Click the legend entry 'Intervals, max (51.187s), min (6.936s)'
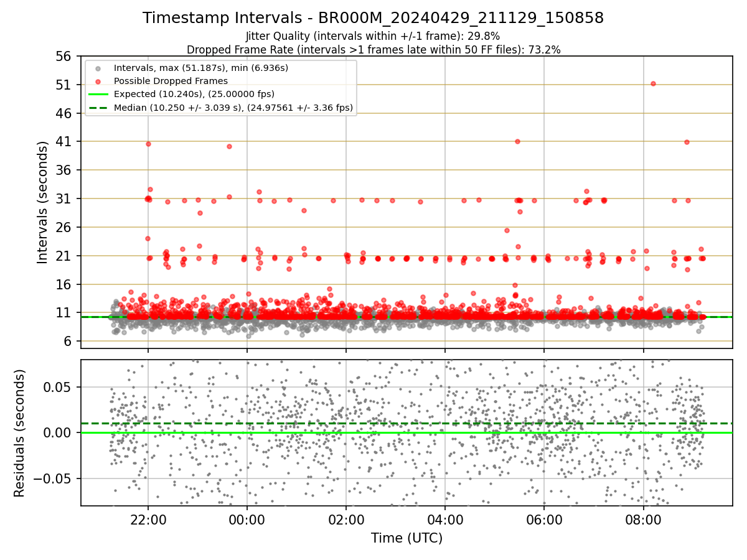 point(201,67)
